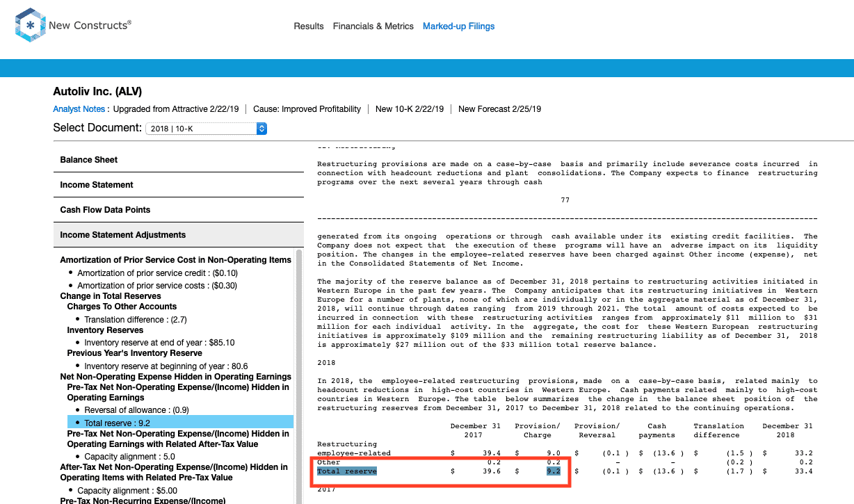
Task: Select Inventory reserve at beginning of year item
Action: 166,366
